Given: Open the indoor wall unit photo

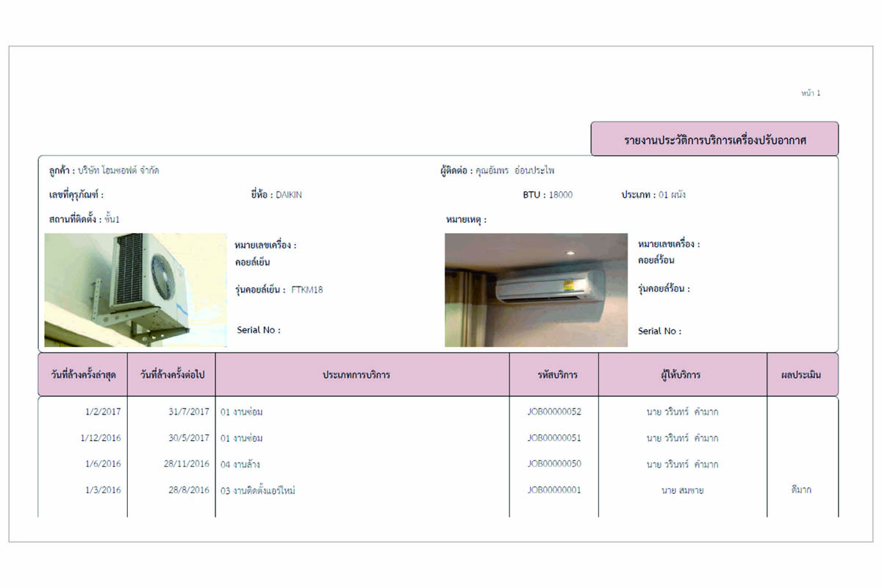Looking at the screenshot, I should pyautogui.click(x=535, y=289).
